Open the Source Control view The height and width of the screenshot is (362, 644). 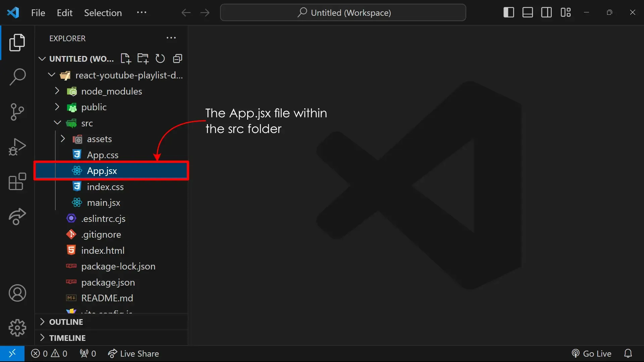(x=17, y=112)
